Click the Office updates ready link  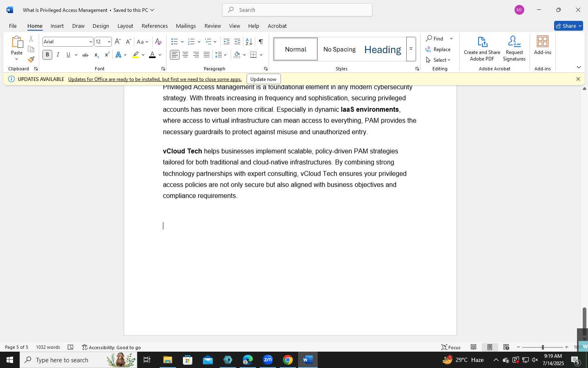155,79
